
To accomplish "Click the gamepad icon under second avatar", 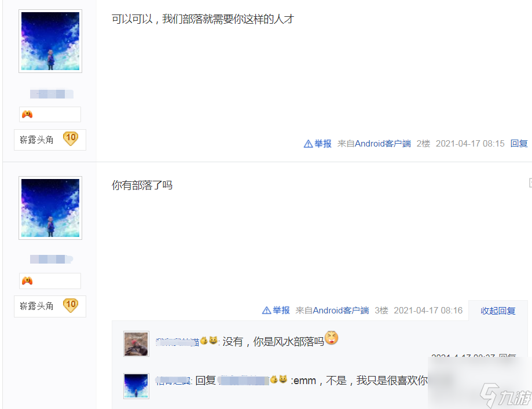I will click(27, 281).
